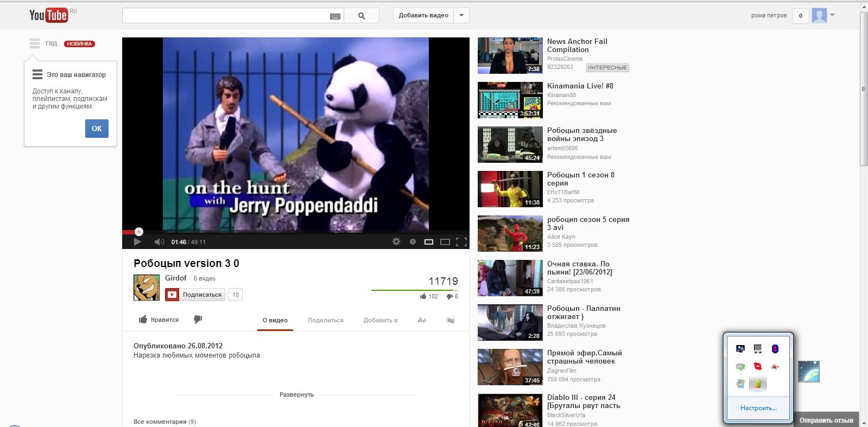868x427 pixels.
Task: Open the Kinamania Live! #8 thumbnail
Action: (510, 100)
